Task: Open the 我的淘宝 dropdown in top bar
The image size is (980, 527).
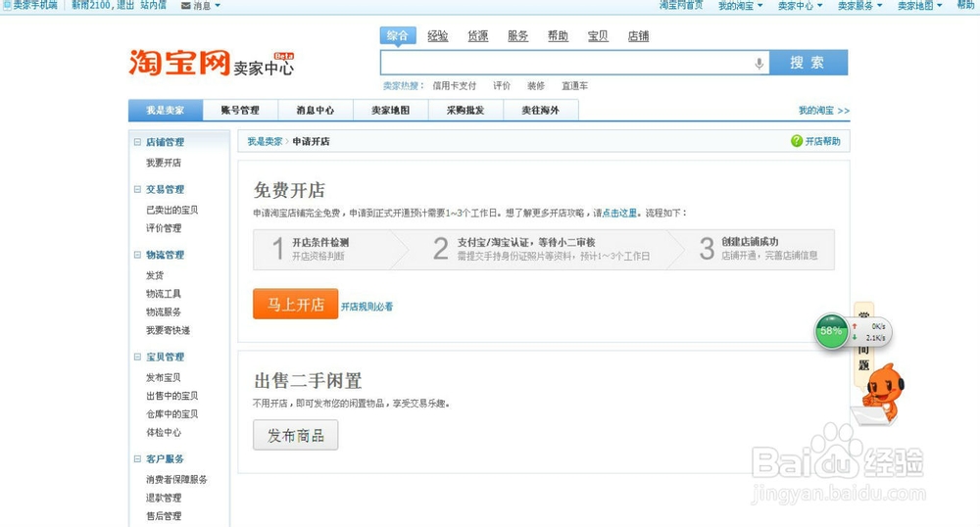Action: (x=740, y=6)
